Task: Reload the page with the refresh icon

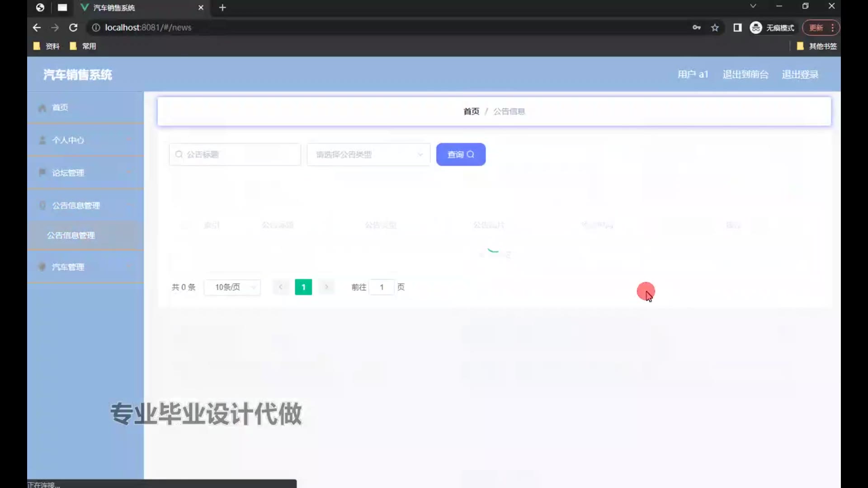Action: [73, 28]
